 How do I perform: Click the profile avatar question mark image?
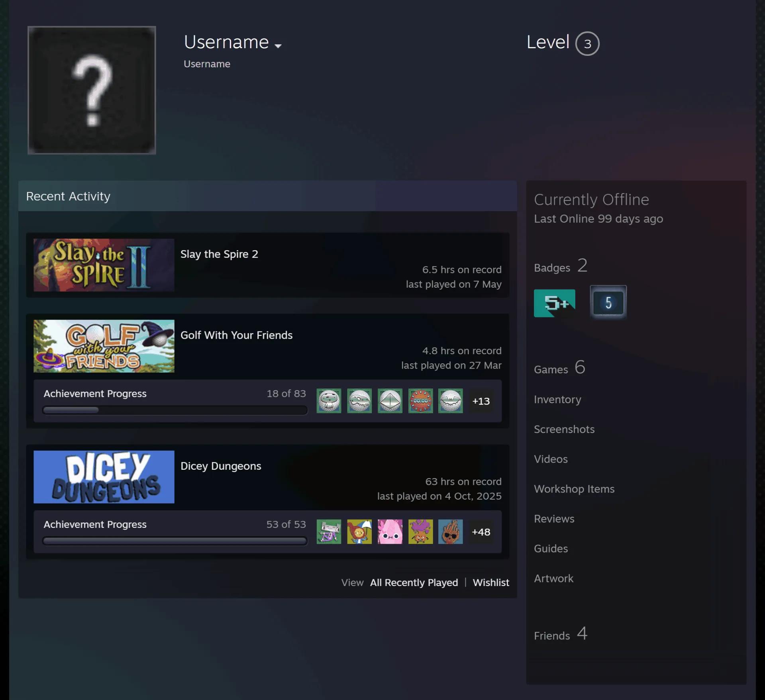coord(92,90)
